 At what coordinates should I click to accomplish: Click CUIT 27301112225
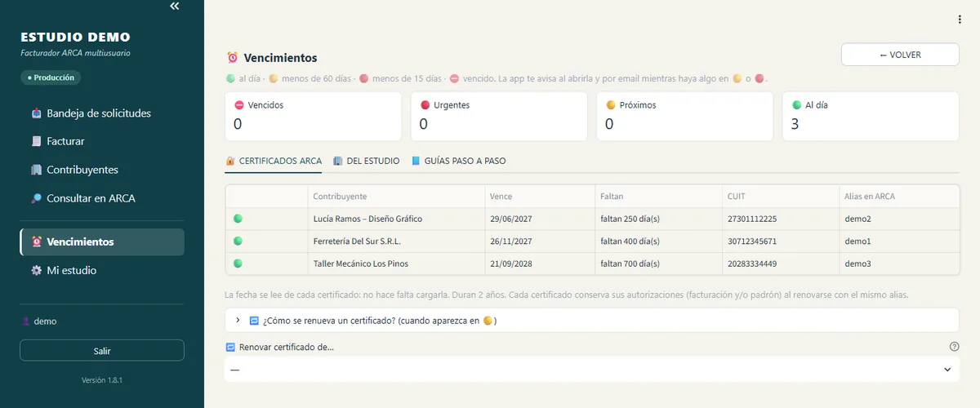(752, 219)
